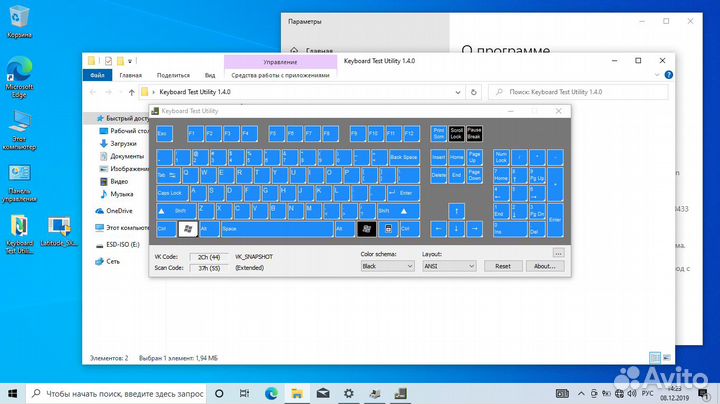The image size is (720, 404).
Task: Click the VK Code value field
Action: [209, 257]
